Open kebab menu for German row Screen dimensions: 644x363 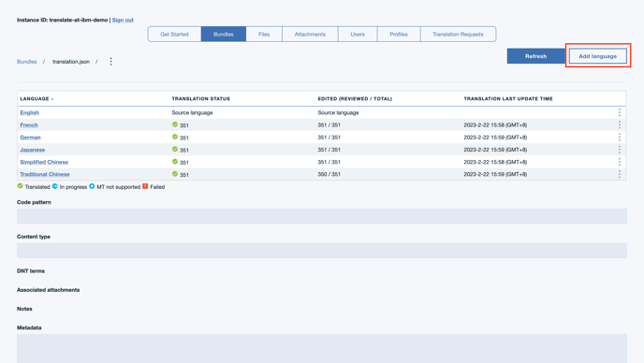[620, 138]
